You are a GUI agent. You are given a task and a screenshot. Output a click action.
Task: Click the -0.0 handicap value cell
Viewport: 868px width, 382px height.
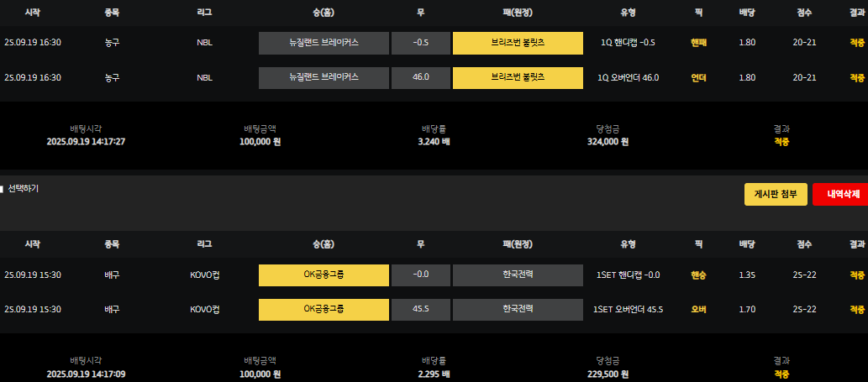pyautogui.click(x=421, y=275)
